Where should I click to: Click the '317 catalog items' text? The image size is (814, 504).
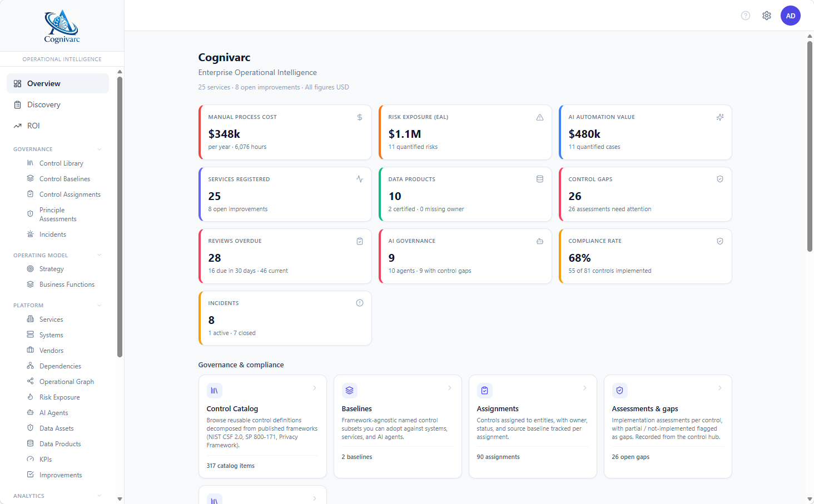coord(231,466)
